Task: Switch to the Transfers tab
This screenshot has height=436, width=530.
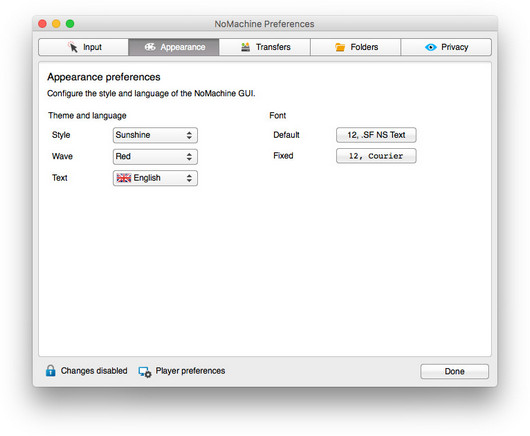Action: click(265, 47)
